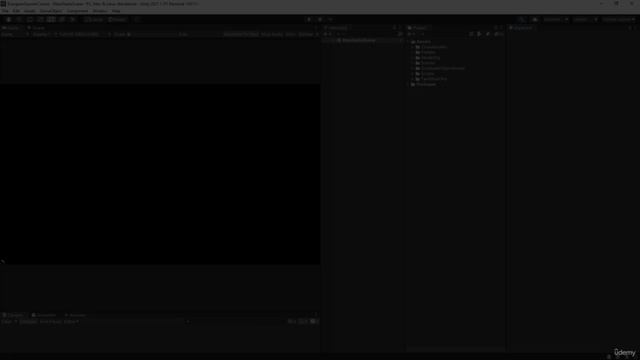Open the GameObject menu

coord(51,11)
